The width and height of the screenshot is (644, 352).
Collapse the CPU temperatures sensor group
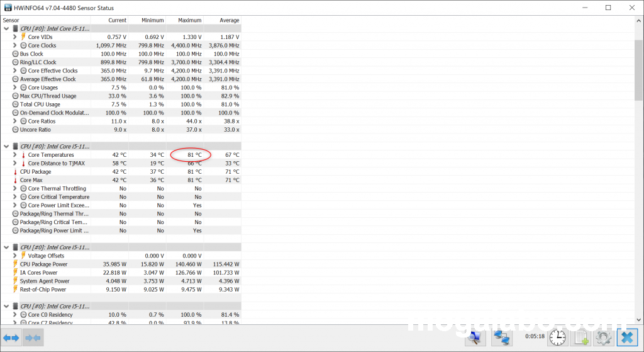click(x=6, y=146)
